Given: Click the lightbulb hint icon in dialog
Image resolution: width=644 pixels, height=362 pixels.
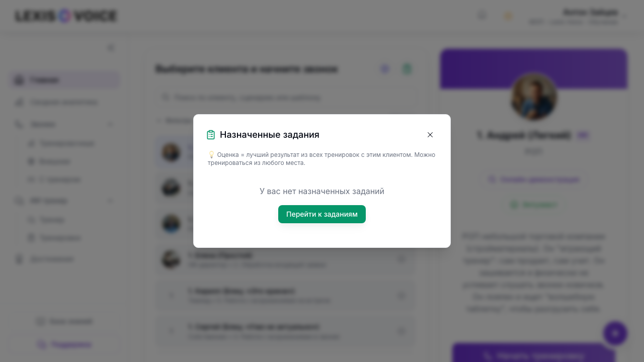Looking at the screenshot, I should 211,155.
